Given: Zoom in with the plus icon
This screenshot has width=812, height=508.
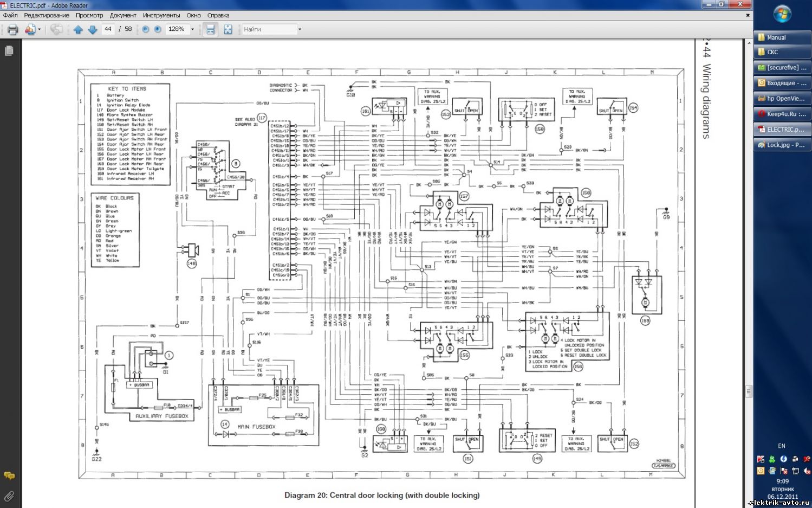Looking at the screenshot, I should coord(158,29).
